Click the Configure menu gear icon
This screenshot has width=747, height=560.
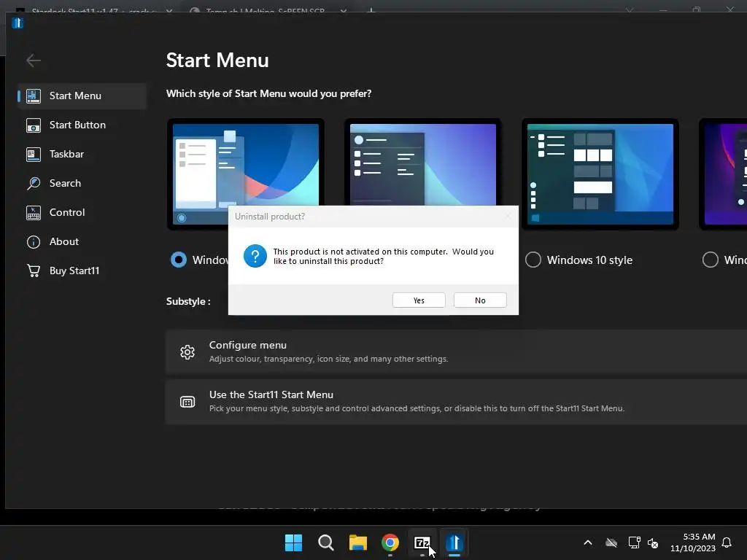(187, 352)
